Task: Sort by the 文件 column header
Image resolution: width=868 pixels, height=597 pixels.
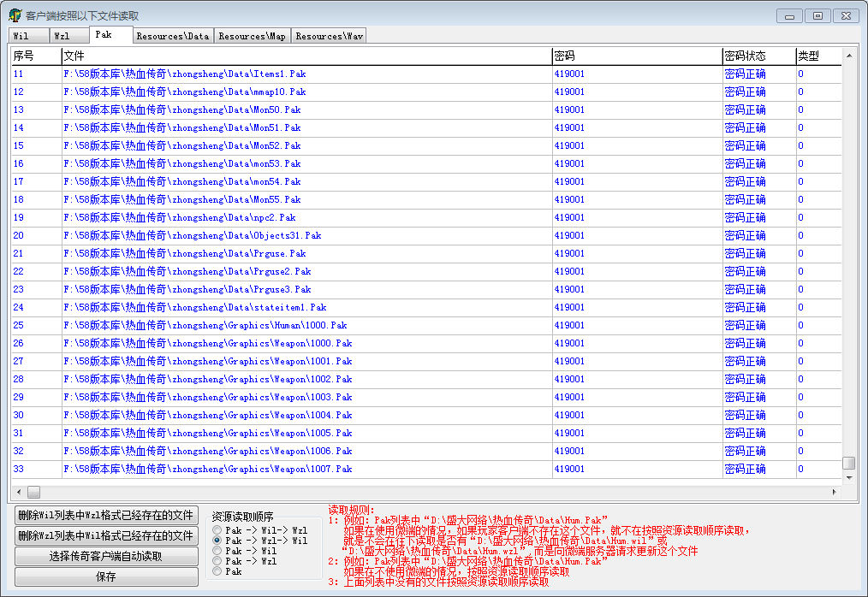Action: tap(306, 56)
